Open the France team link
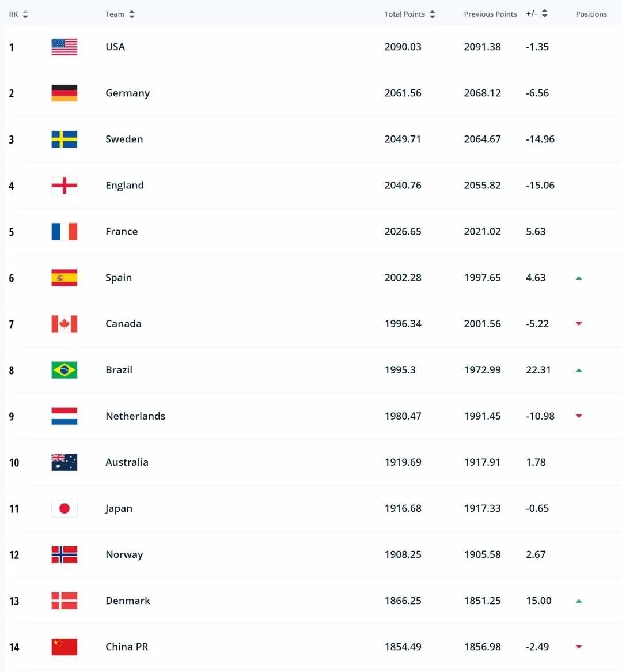 pyautogui.click(x=122, y=232)
